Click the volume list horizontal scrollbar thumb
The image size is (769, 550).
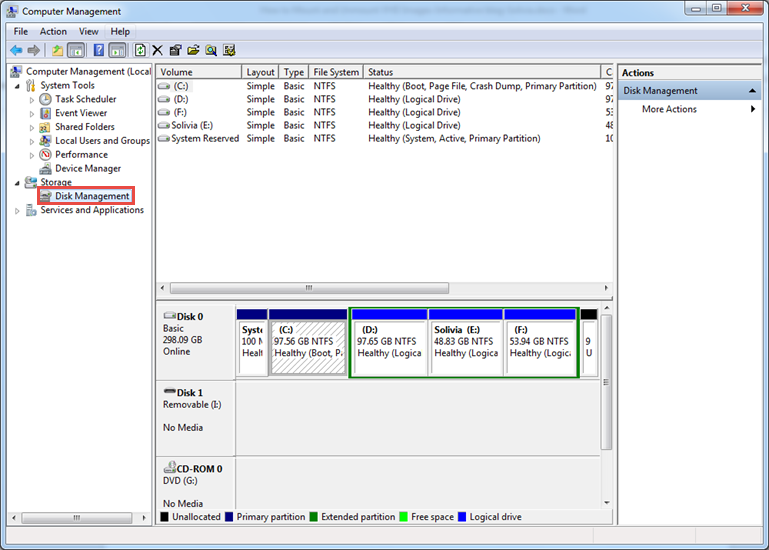[309, 288]
